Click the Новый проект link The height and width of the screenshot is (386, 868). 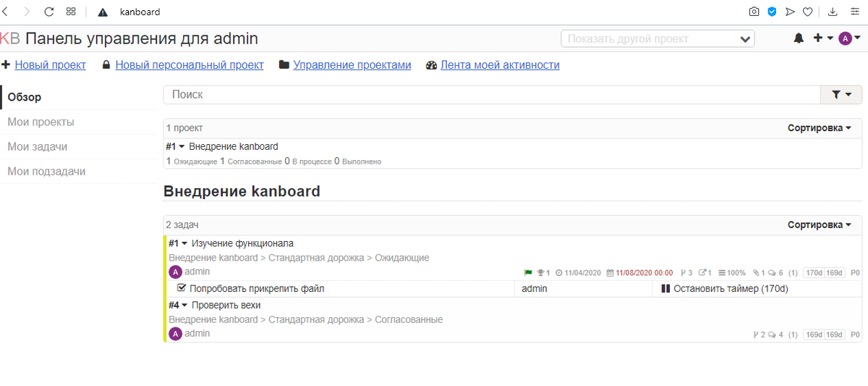coord(50,65)
